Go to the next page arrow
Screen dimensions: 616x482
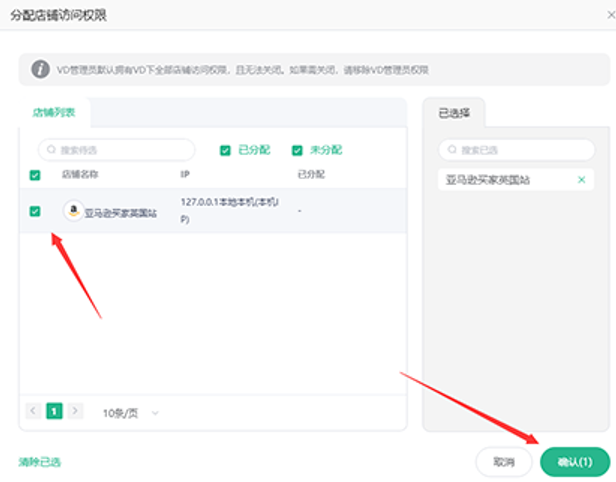[x=75, y=411]
